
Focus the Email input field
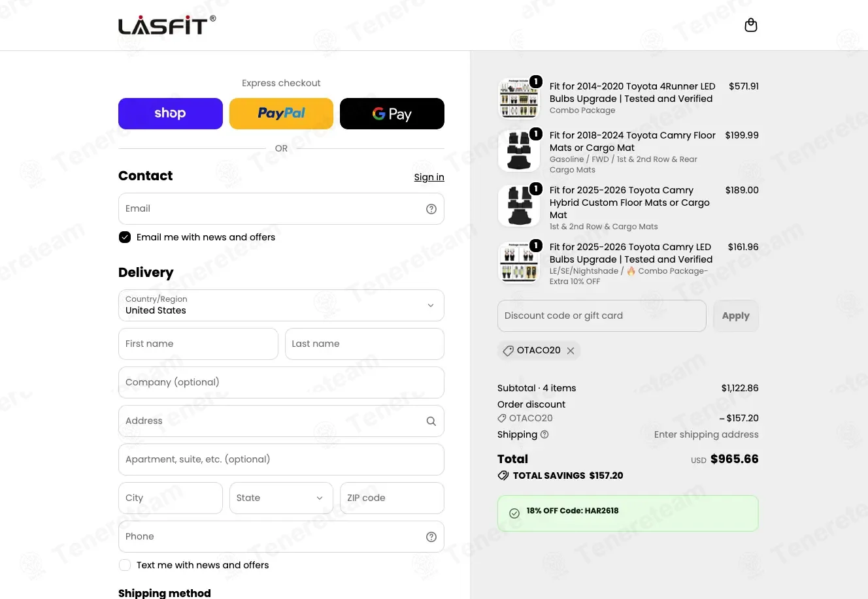point(281,209)
